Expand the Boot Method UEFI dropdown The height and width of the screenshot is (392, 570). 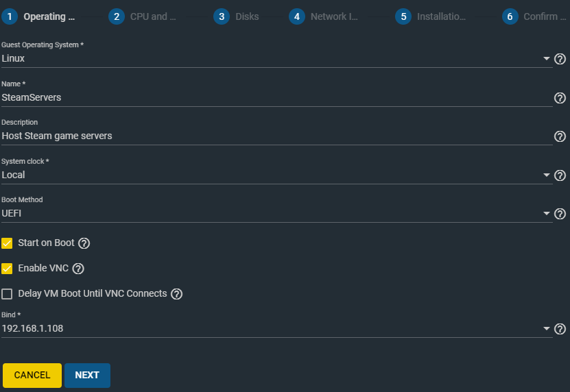point(277,214)
